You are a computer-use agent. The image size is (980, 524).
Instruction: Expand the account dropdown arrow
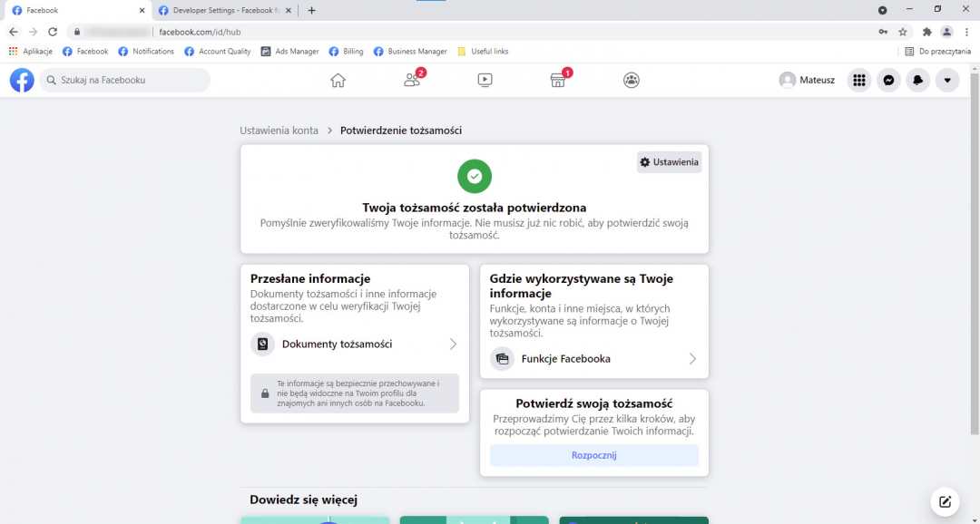pyautogui.click(x=947, y=80)
